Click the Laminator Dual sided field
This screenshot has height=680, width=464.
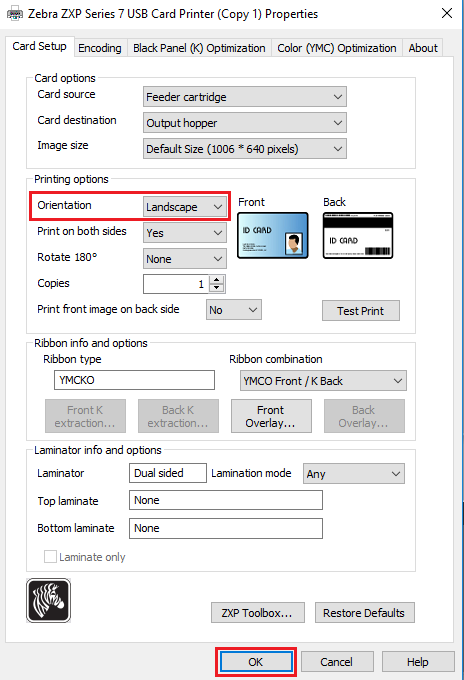168,473
